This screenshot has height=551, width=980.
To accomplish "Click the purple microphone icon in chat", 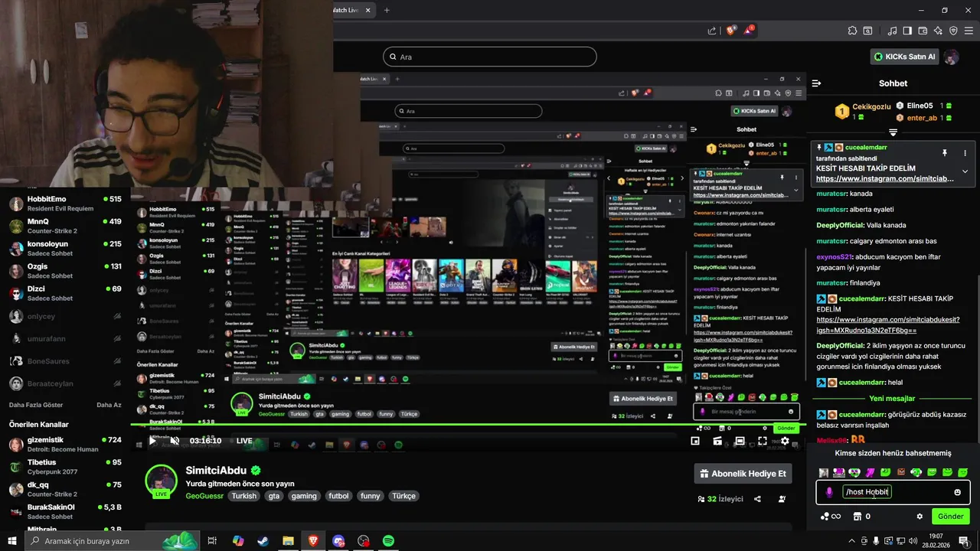I will pyautogui.click(x=829, y=492).
